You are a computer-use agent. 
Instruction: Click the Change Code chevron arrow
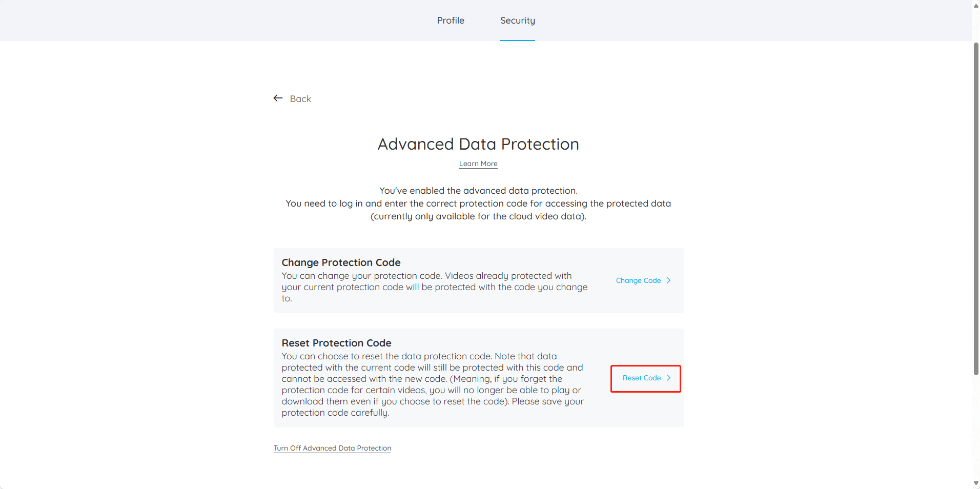[x=669, y=280]
